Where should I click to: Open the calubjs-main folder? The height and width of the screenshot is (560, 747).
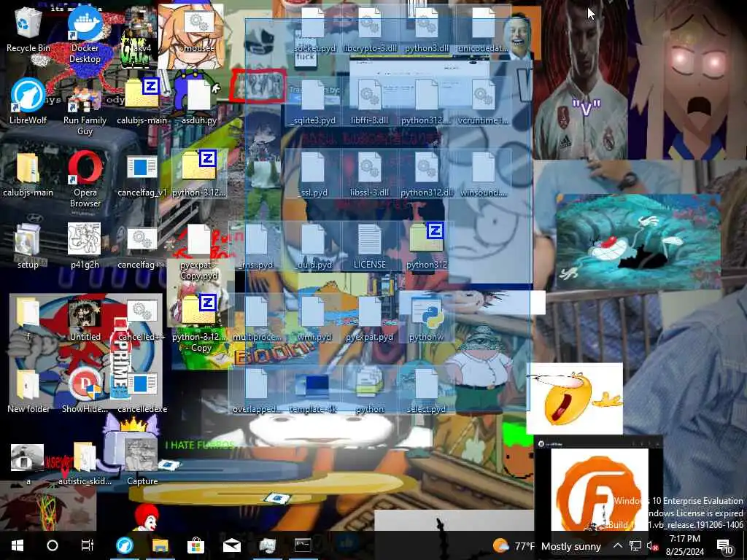pos(28,174)
